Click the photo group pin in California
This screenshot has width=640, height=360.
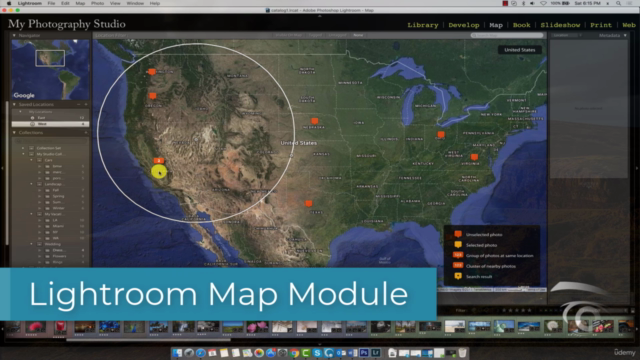[159, 160]
